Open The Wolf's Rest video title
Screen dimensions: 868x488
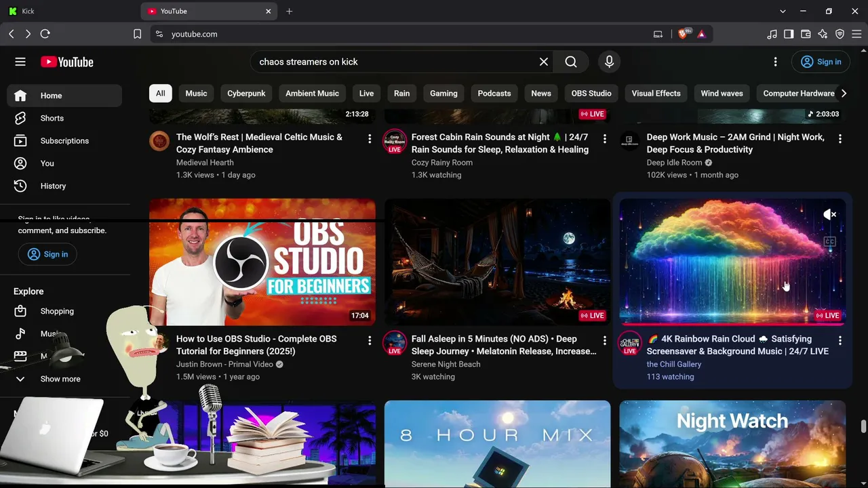tap(260, 143)
